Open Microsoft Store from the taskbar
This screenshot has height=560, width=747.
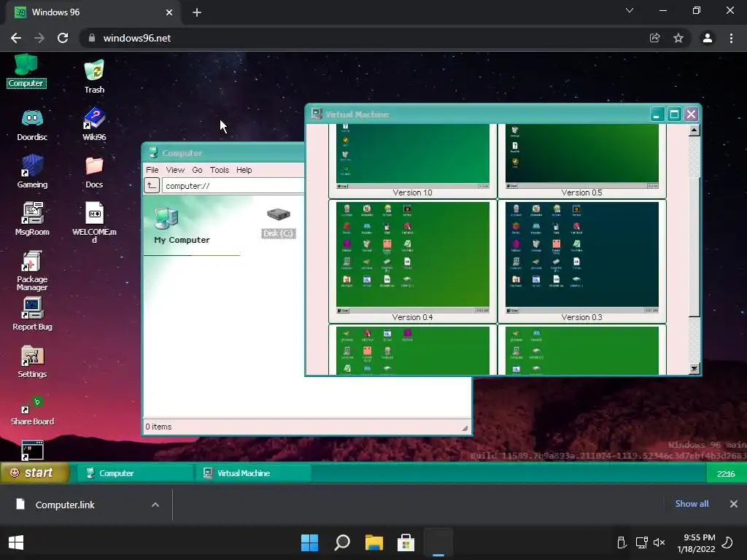pyautogui.click(x=406, y=542)
